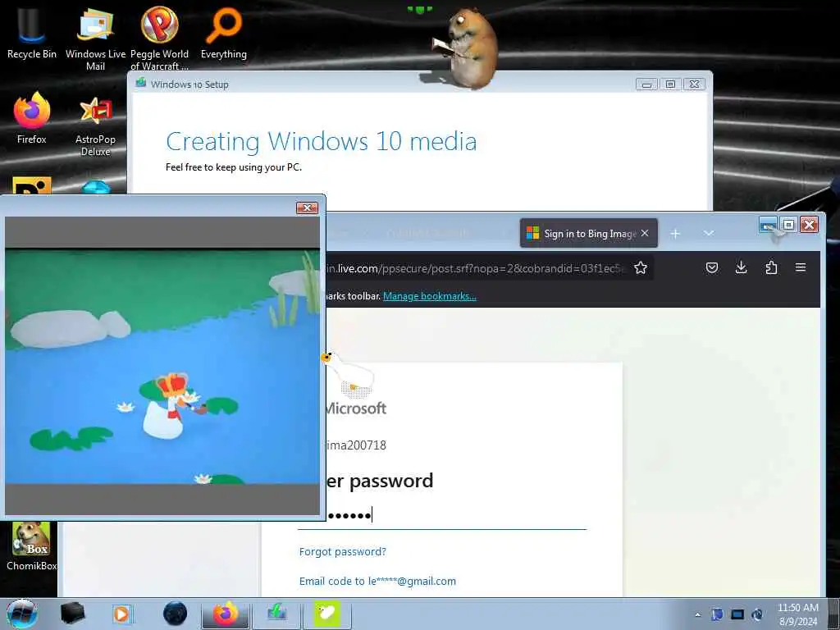Click the Microsoft logo text
This screenshot has width=840, height=630.
(356, 409)
